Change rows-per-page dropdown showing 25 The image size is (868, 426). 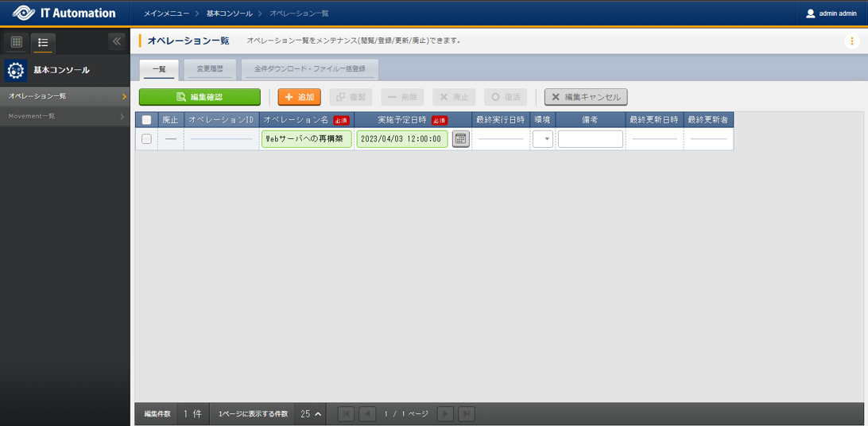coord(311,414)
